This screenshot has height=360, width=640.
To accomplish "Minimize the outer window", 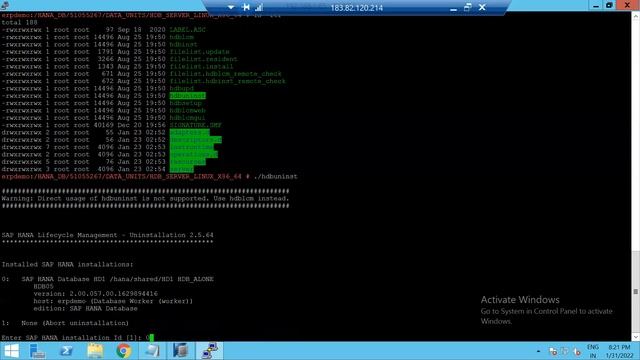I will point(596,5).
